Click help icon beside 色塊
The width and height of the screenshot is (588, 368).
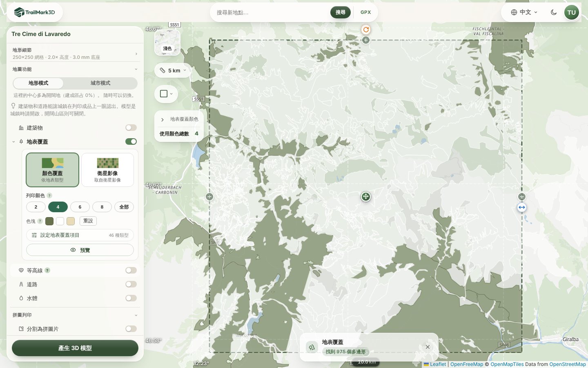click(40, 221)
